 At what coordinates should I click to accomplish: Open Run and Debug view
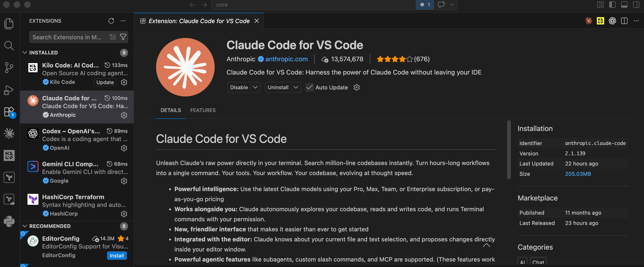click(x=9, y=90)
